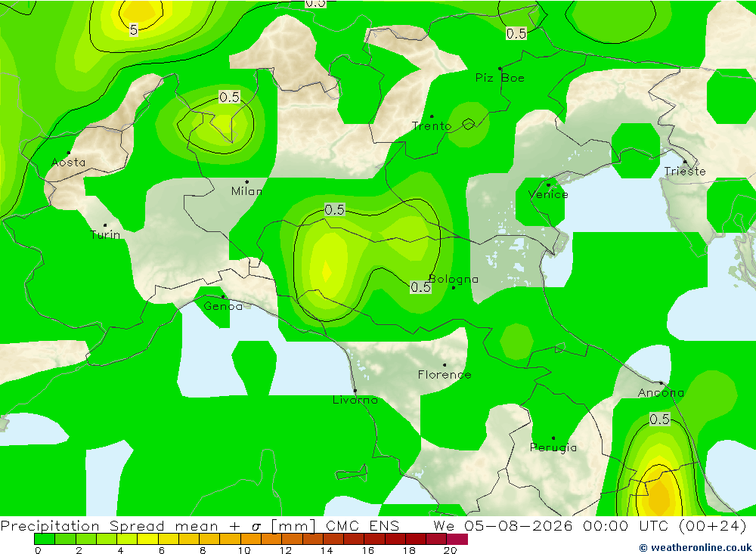This screenshot has height=554, width=756.
Task: Click the CMC ENS model label
Action: [x=363, y=525]
